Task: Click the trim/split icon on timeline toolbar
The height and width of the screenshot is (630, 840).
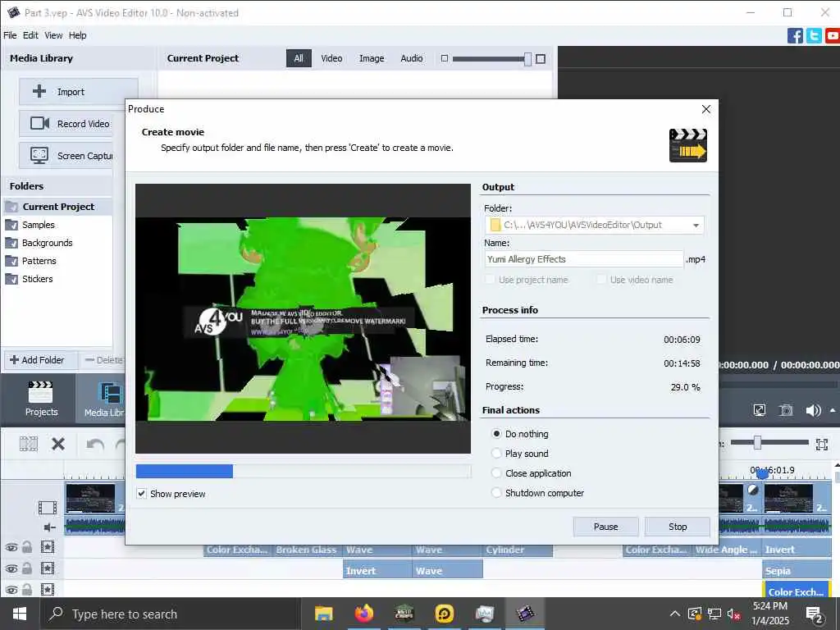Action: 29,444
